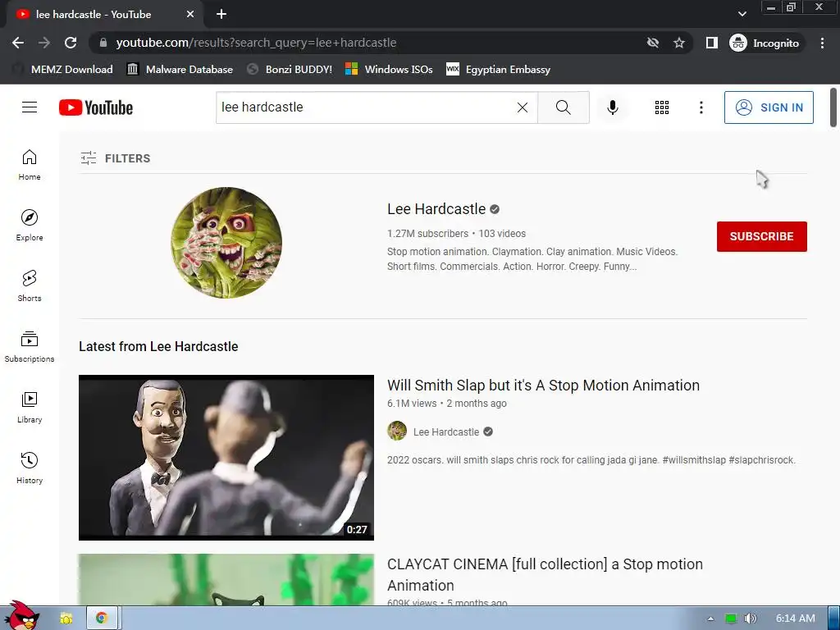Bookmark this page with the star icon
840x630 pixels.
click(x=678, y=43)
